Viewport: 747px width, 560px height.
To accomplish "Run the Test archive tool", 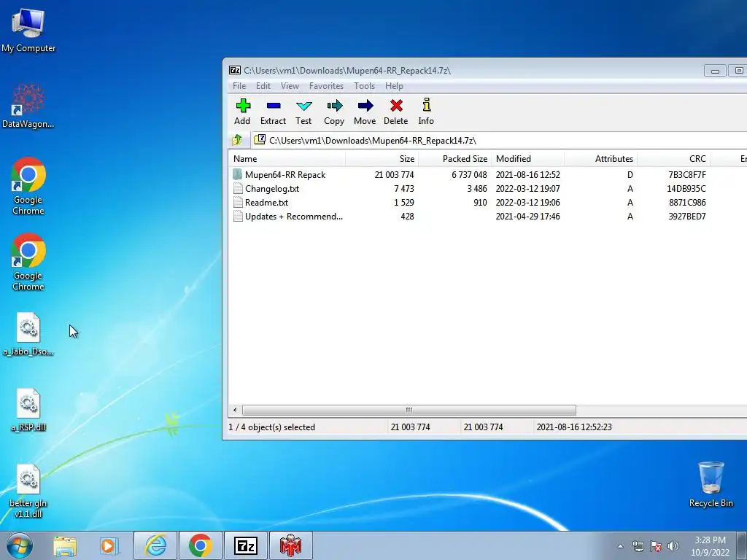I will [x=303, y=112].
